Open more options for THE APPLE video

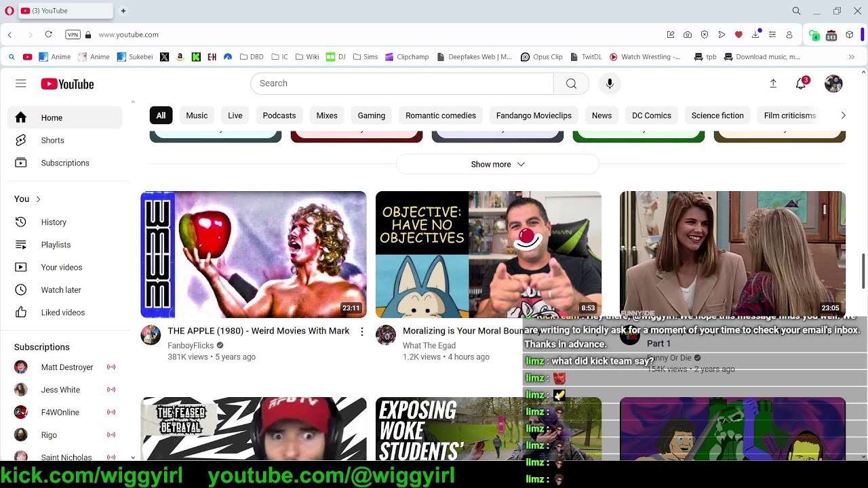click(x=362, y=331)
